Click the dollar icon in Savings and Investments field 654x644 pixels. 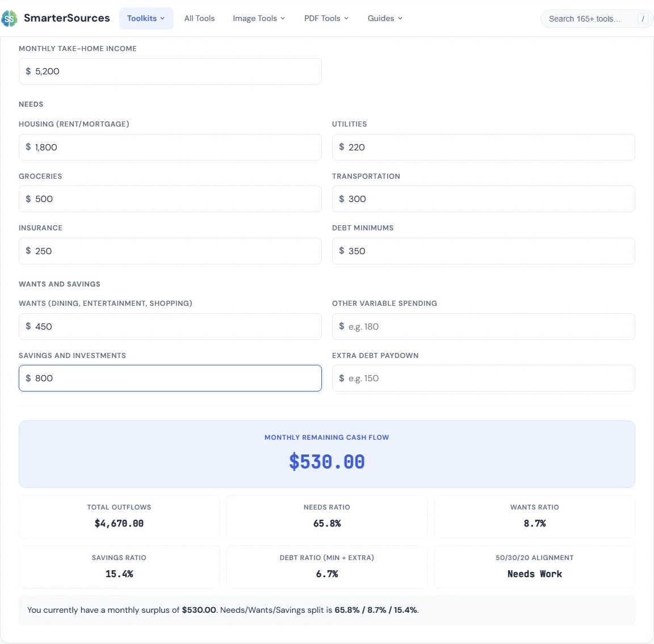28,378
